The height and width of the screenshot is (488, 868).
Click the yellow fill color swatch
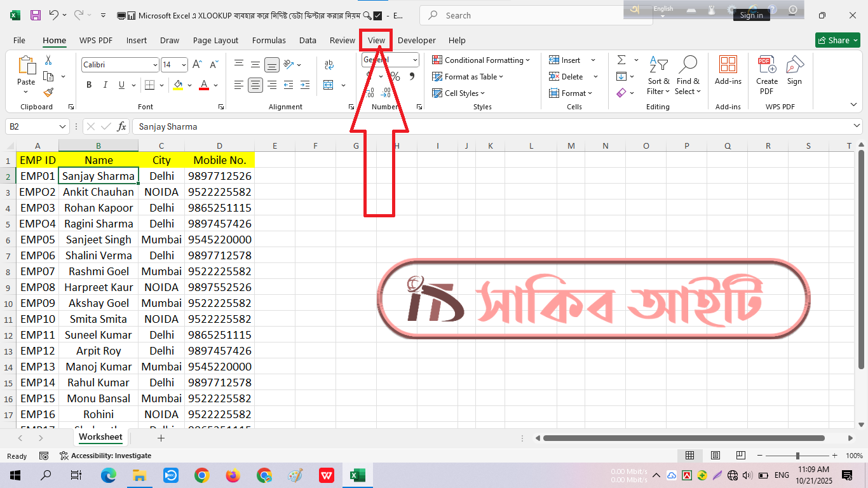(x=178, y=85)
